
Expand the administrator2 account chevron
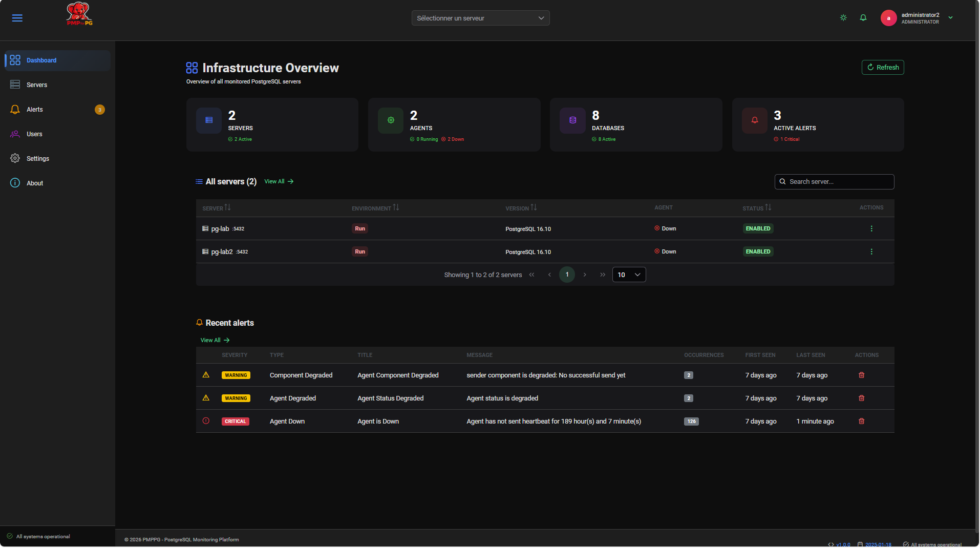951,18
